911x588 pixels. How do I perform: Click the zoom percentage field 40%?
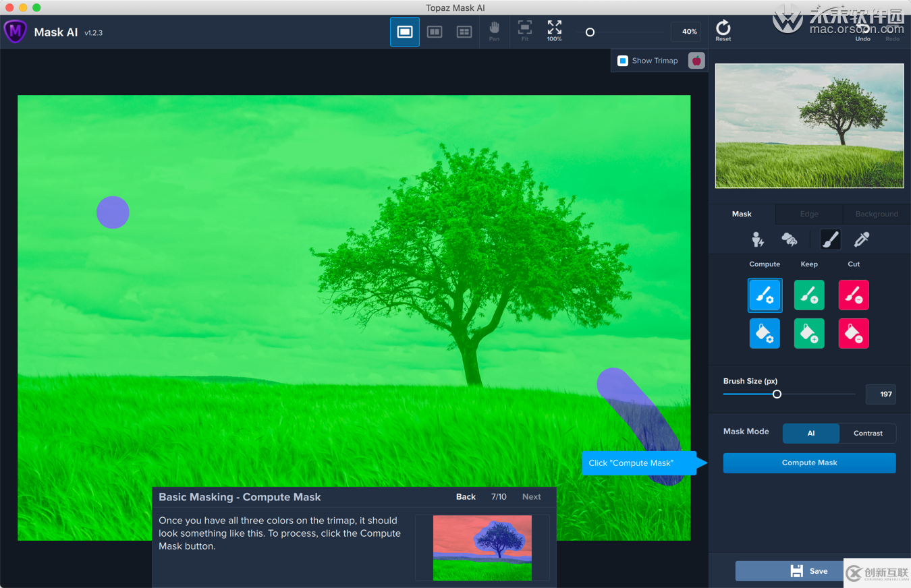[x=686, y=32]
